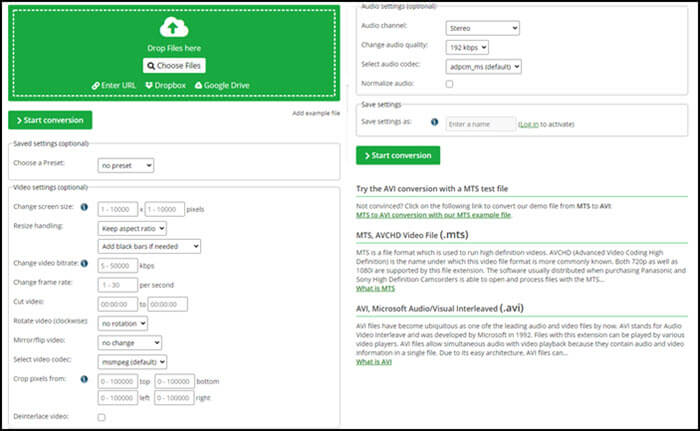Expand the Audio channel Stereo dropdown
Screen dimensions: 700x431
482,28
